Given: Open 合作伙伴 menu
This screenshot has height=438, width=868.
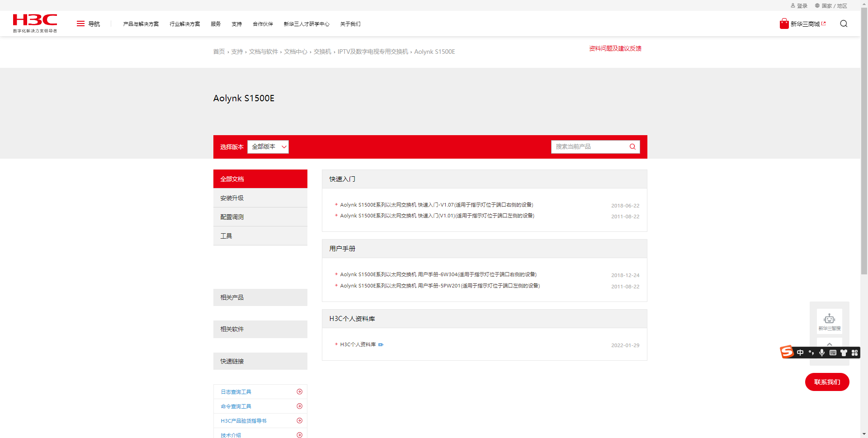Looking at the screenshot, I should [263, 24].
